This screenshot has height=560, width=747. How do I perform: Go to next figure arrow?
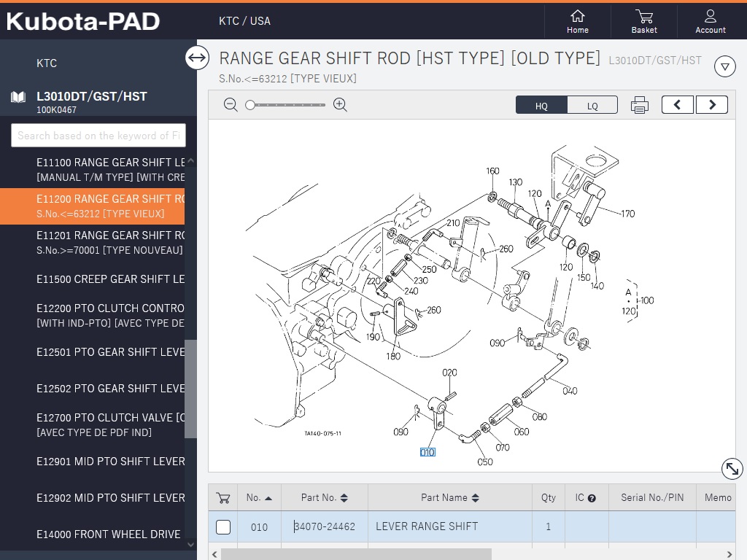712,105
